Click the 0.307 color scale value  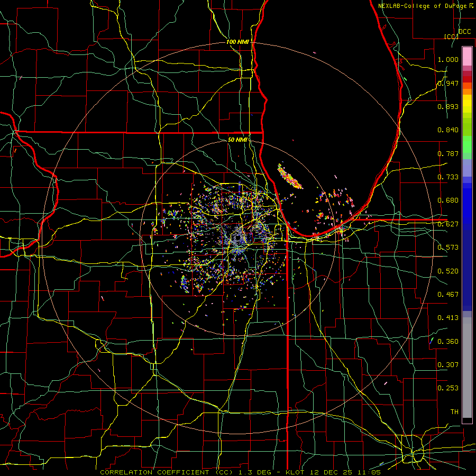[448, 365]
